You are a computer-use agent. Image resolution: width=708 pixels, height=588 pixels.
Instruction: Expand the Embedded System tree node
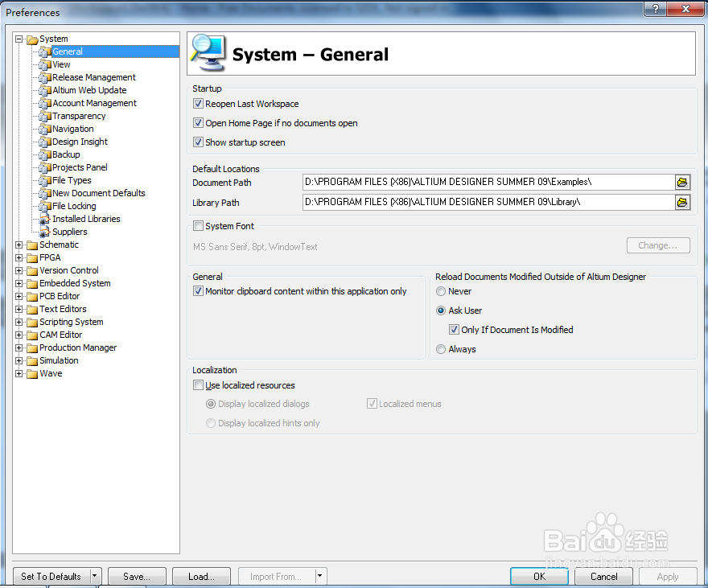click(19, 283)
